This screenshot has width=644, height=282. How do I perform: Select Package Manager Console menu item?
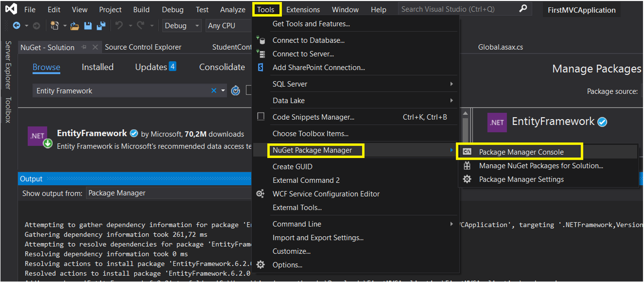[x=521, y=152]
